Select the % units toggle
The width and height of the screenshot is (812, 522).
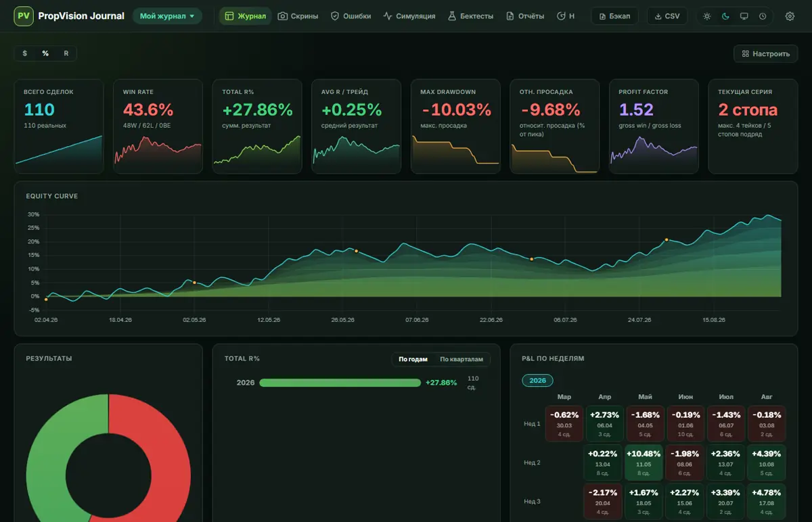[45, 53]
